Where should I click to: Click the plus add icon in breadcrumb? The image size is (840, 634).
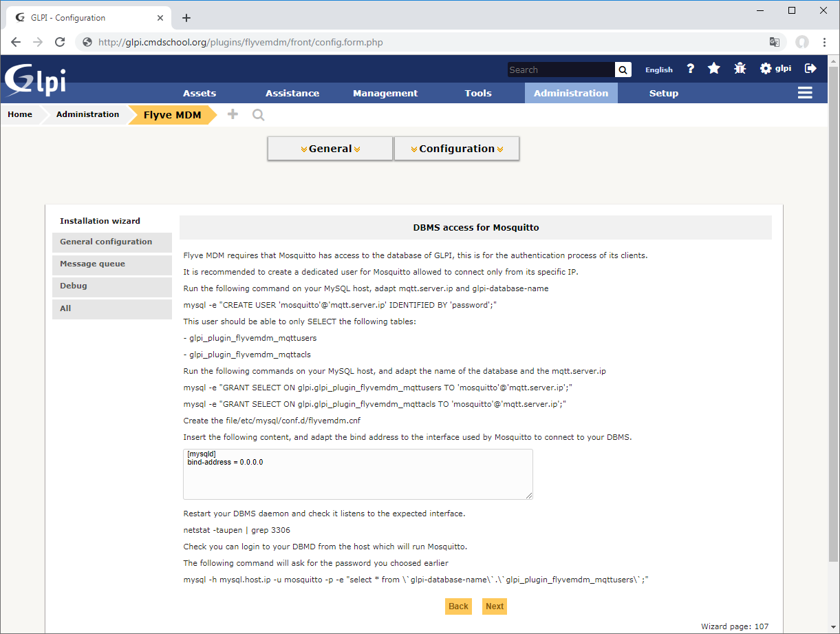coord(233,114)
